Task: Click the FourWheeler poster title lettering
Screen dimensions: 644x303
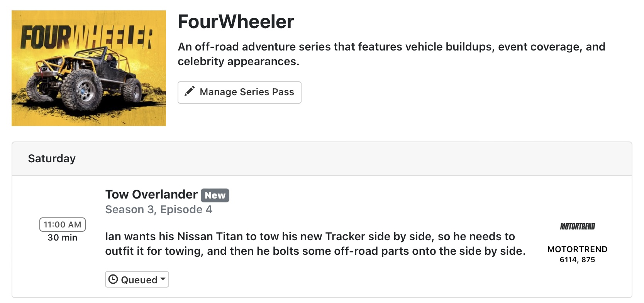Action: [86, 37]
